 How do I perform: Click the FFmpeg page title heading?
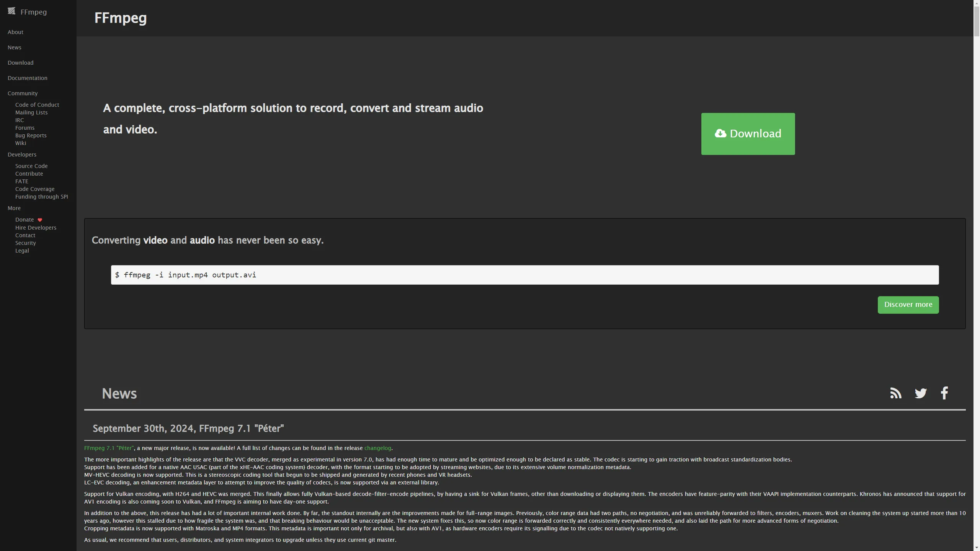pyautogui.click(x=121, y=18)
